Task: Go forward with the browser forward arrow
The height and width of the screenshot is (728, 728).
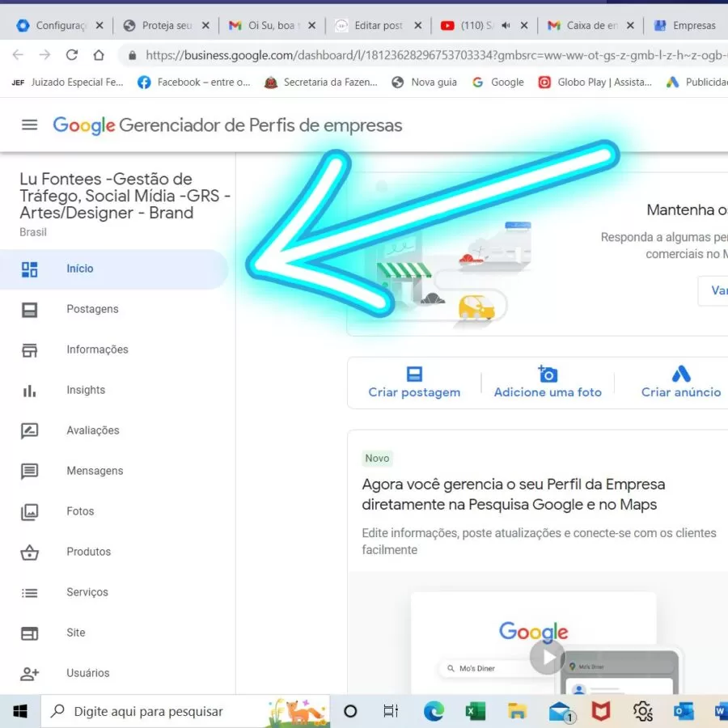Action: [x=44, y=55]
